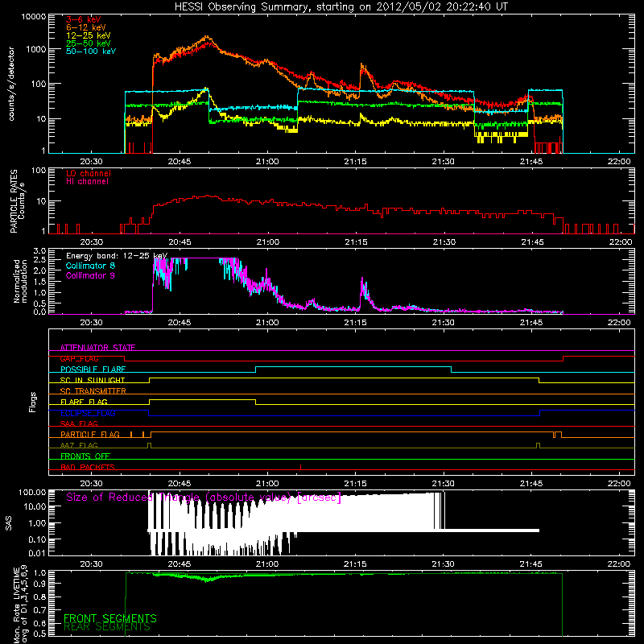The width and height of the screenshot is (644, 644).
Task: Click the FRONT SEGMENTS legend label
Action: coord(110,618)
